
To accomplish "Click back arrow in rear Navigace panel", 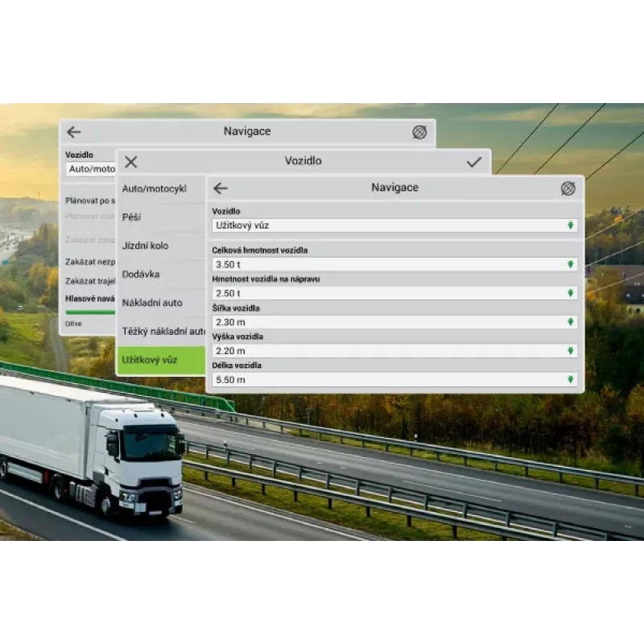I will point(73,132).
